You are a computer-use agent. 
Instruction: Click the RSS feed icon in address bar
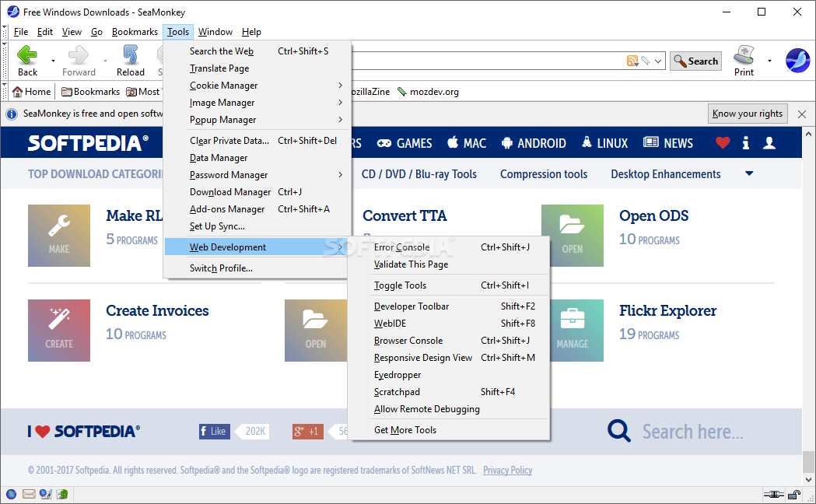tap(632, 61)
